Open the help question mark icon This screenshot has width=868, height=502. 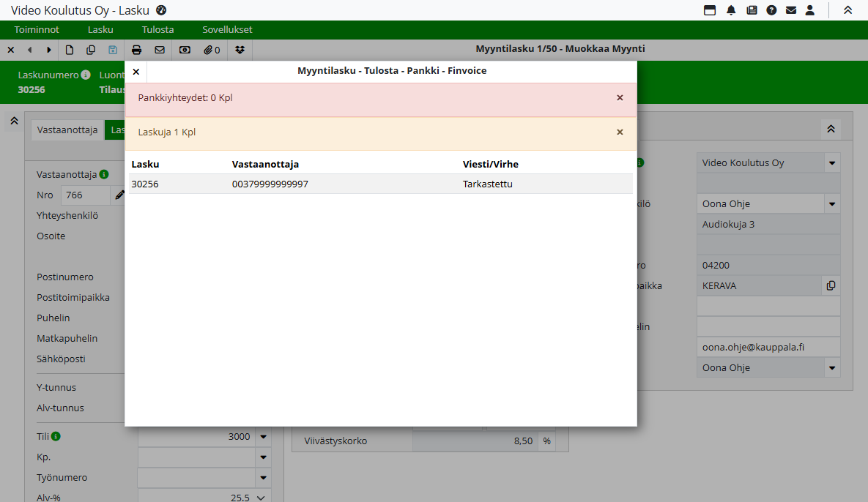pos(771,10)
